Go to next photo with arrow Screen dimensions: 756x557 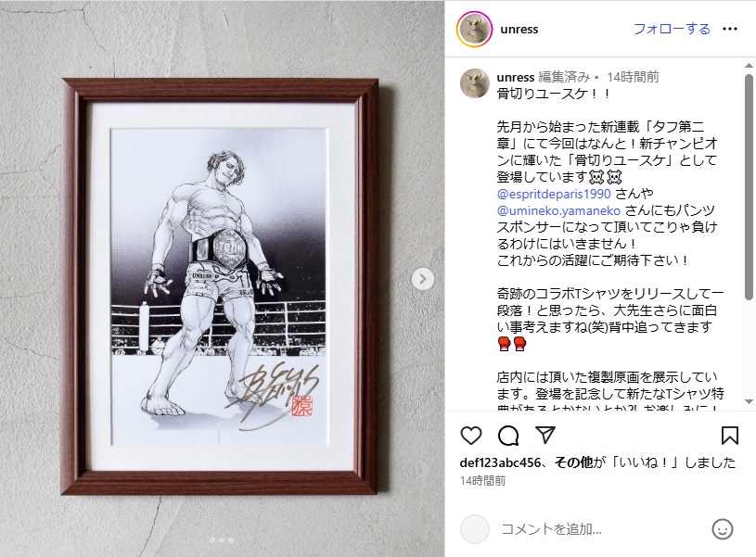pos(423,279)
